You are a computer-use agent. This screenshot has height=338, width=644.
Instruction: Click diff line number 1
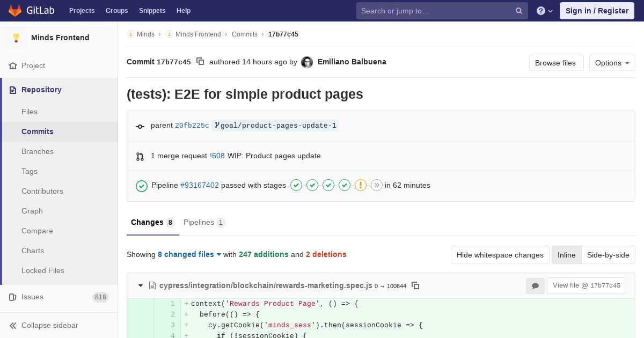(x=173, y=304)
